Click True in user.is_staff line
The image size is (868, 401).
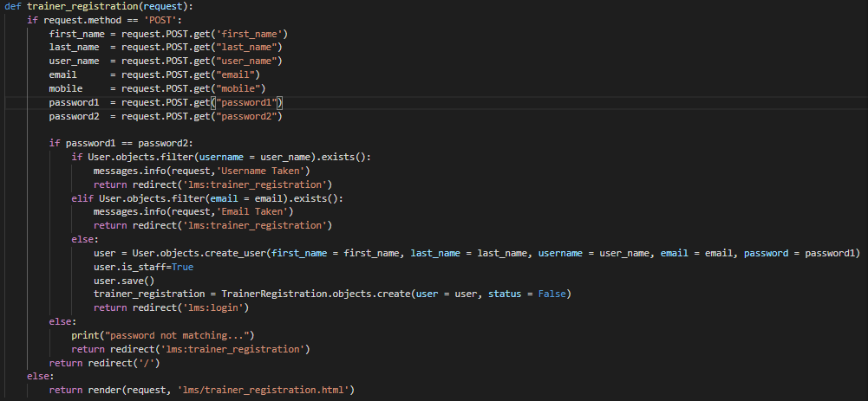[x=183, y=267]
